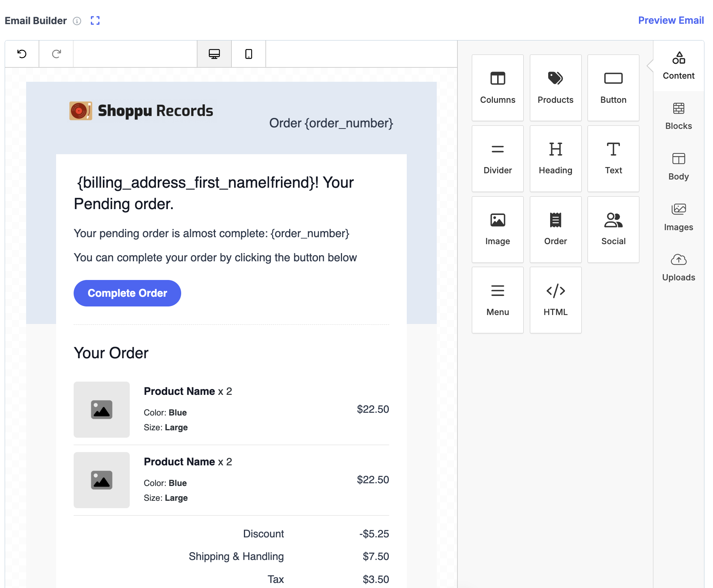This screenshot has height=588, width=713.
Task: Choose the Text content block
Action: click(x=613, y=158)
